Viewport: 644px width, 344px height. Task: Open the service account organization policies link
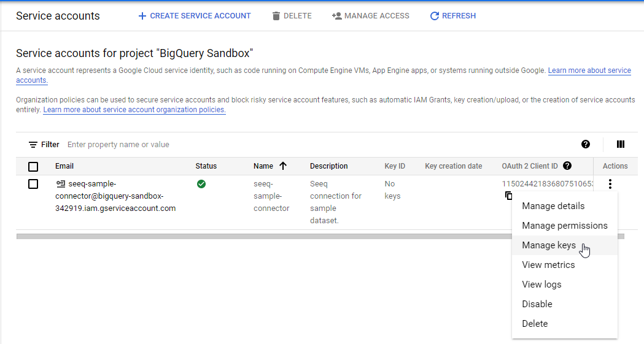pyautogui.click(x=134, y=110)
